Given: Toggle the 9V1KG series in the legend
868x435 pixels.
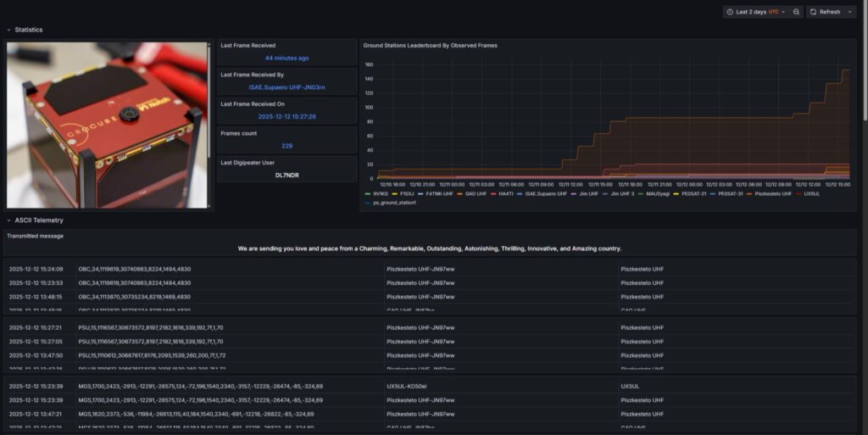Looking at the screenshot, I should click(380, 193).
